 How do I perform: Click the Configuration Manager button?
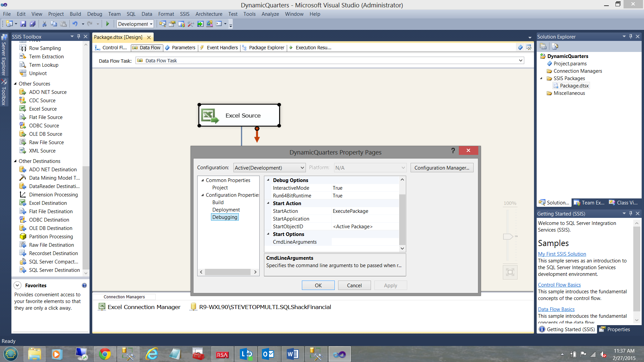point(441,168)
